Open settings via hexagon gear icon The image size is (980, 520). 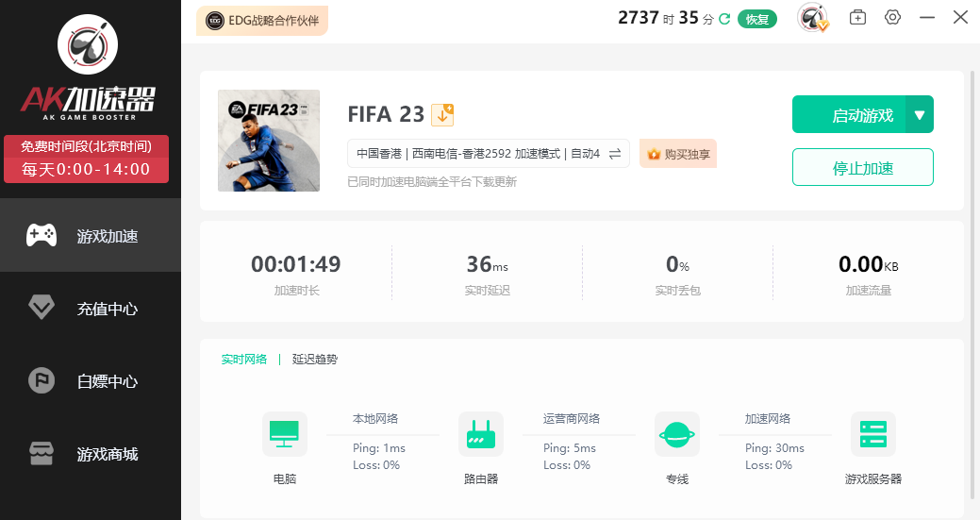click(892, 18)
